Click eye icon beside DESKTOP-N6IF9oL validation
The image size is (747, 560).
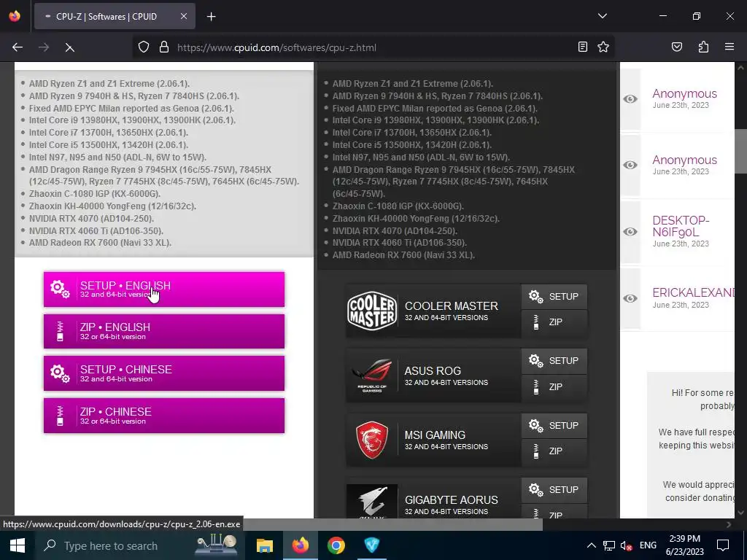630,231
